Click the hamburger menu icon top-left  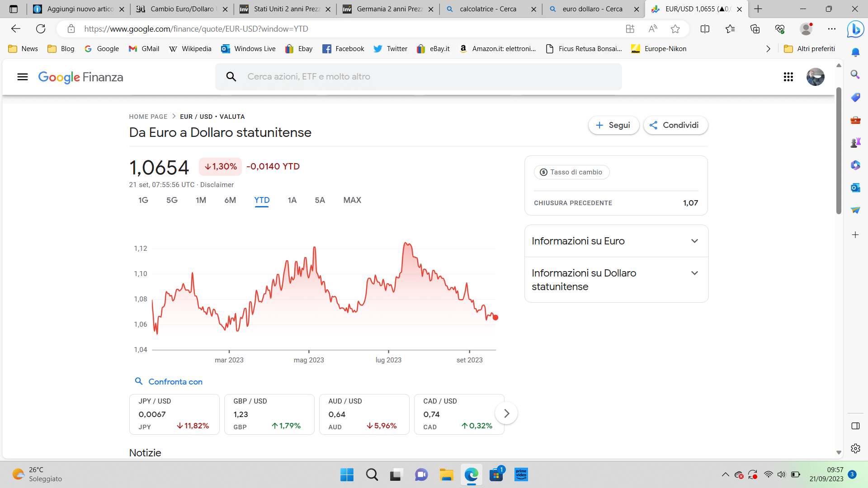click(x=23, y=76)
